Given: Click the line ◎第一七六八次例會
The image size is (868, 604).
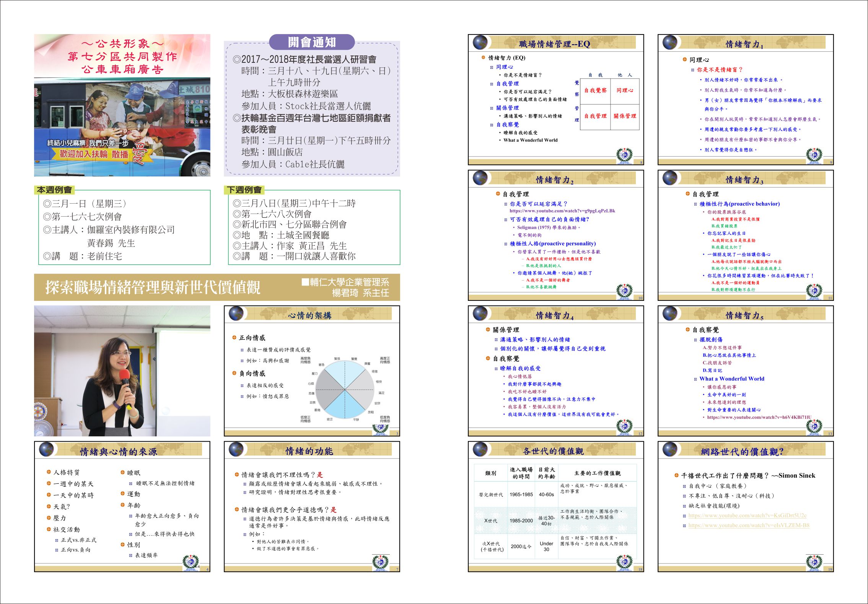Looking at the screenshot, I should (272, 214).
